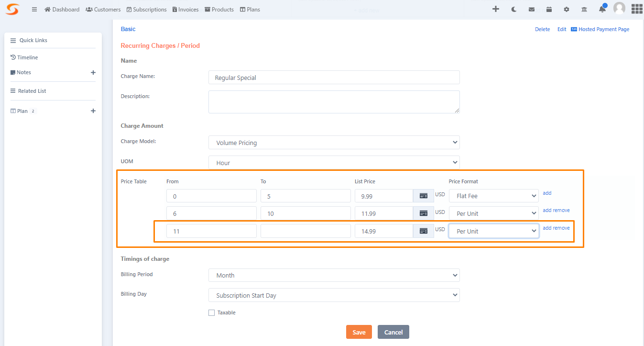The width and height of the screenshot is (644, 346).
Task: Click the bank institution icon
Action: click(584, 9)
